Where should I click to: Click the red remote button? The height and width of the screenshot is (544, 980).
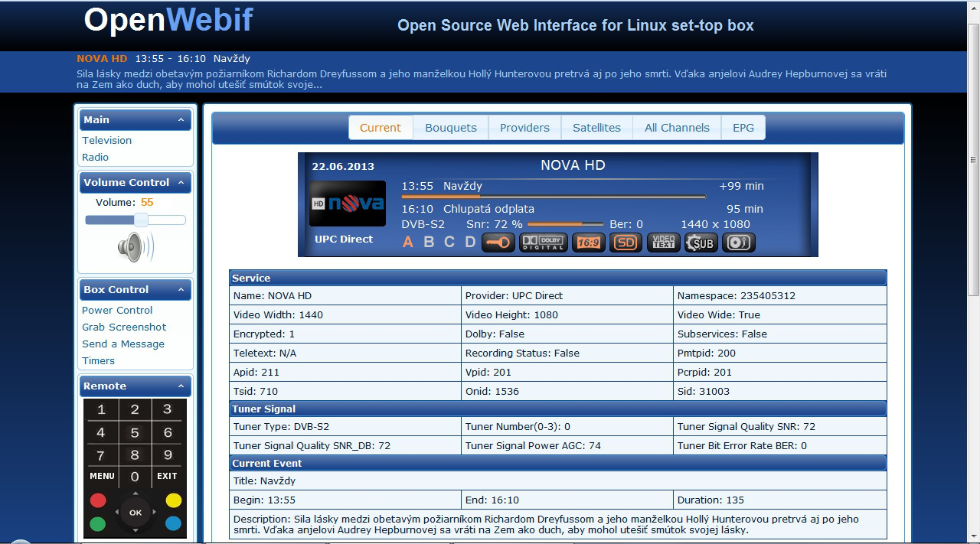click(98, 500)
